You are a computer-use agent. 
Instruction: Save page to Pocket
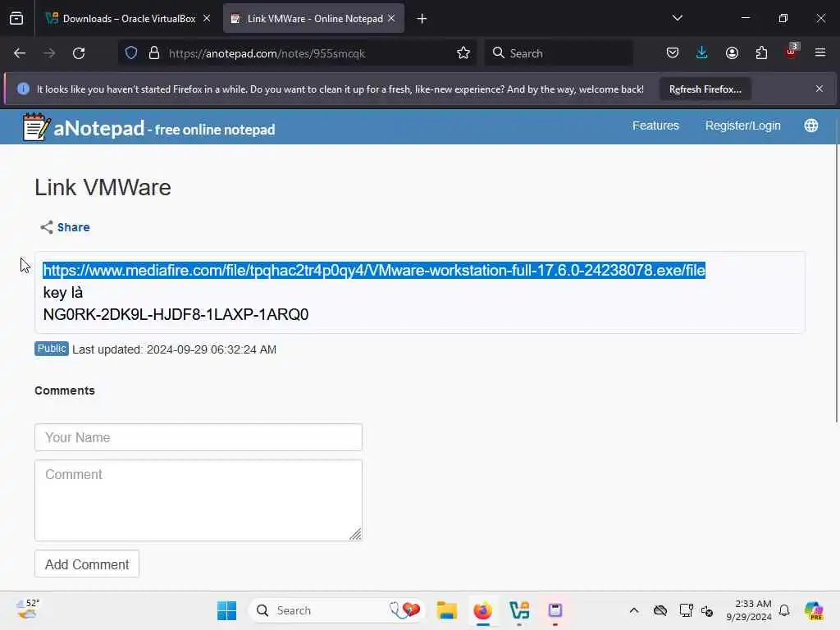673,53
